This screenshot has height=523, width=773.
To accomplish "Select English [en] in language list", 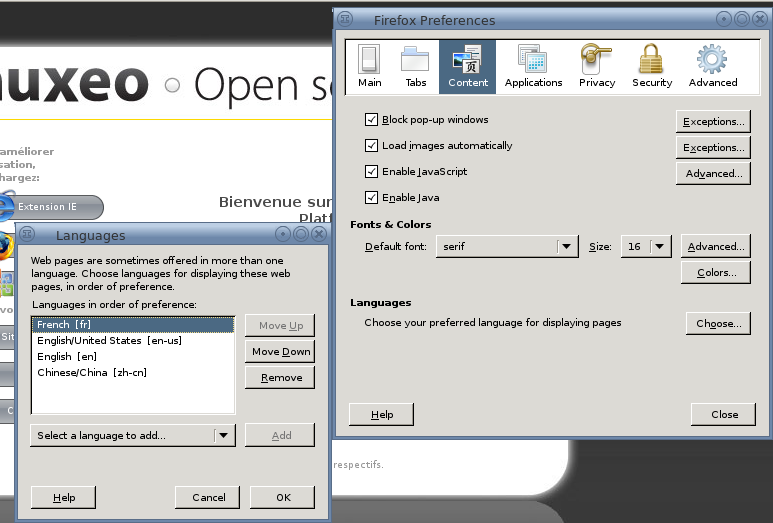I will (x=133, y=356).
